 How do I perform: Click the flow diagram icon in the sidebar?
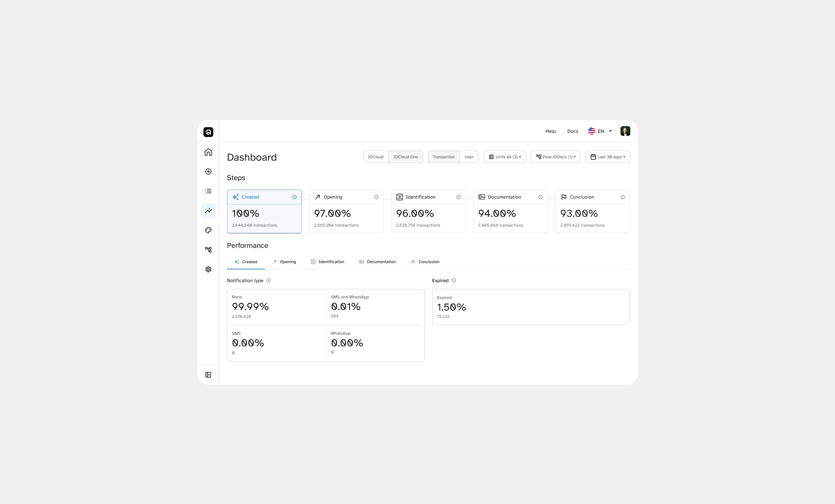tap(208, 250)
